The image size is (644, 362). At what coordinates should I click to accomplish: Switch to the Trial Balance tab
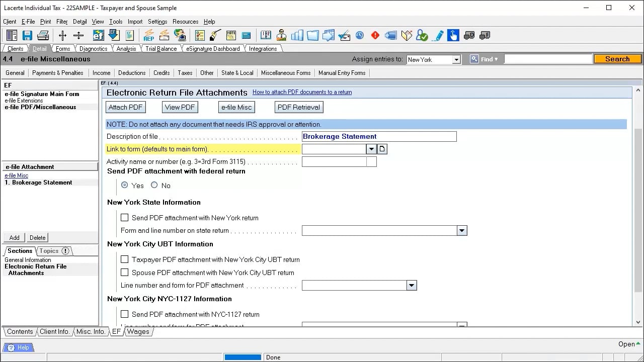point(161,49)
